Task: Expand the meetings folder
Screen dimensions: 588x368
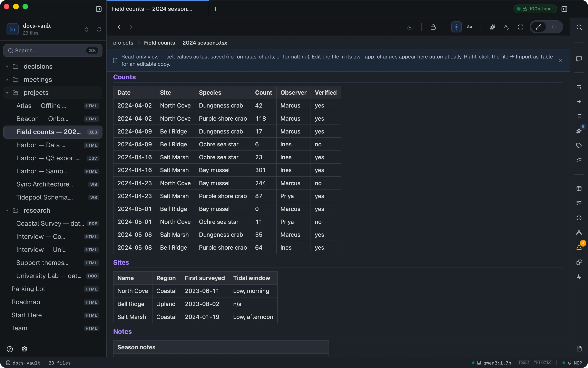Action: click(53, 80)
